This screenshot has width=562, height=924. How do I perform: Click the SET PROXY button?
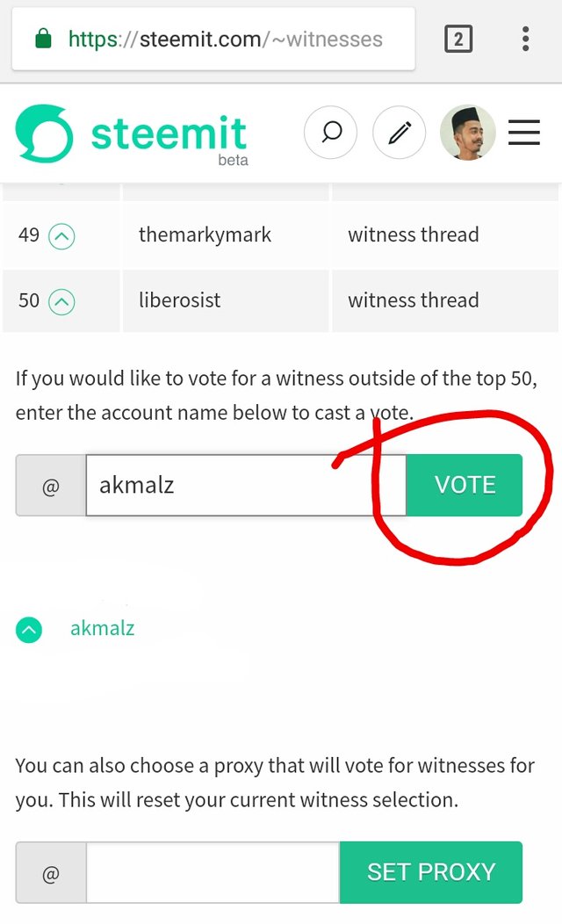pyautogui.click(x=431, y=872)
